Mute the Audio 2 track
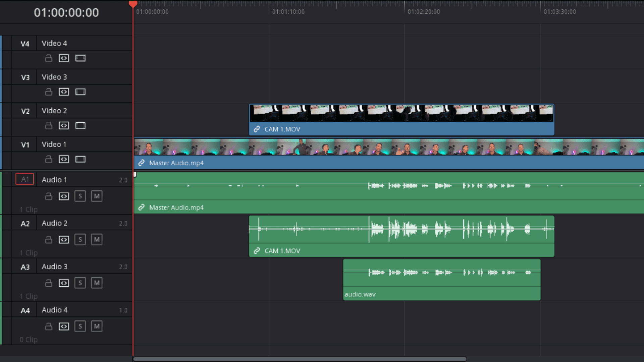Image resolution: width=644 pixels, height=362 pixels. (97, 240)
